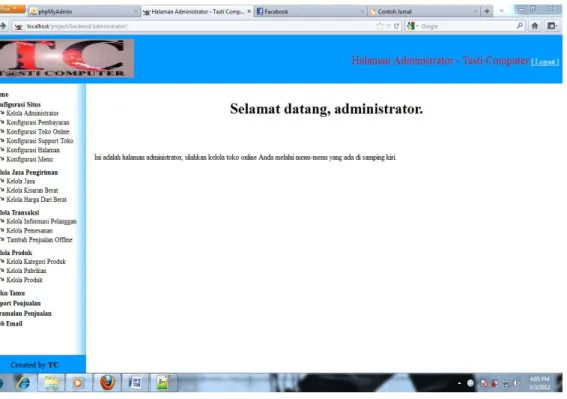Open Web Email menu heading
Viewport: 567px width, 399px height.
click(11, 323)
